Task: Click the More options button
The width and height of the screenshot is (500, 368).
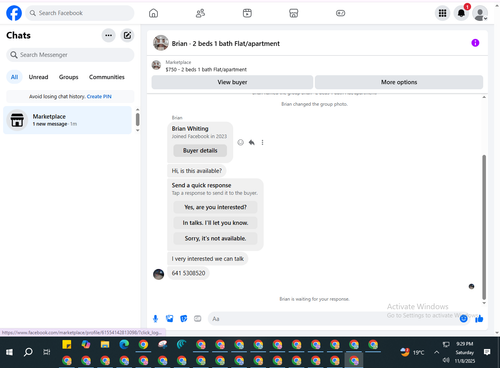Action: pos(399,82)
